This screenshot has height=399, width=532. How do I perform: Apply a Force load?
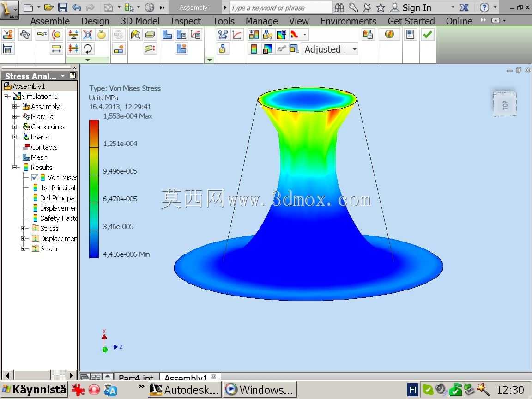click(x=73, y=34)
